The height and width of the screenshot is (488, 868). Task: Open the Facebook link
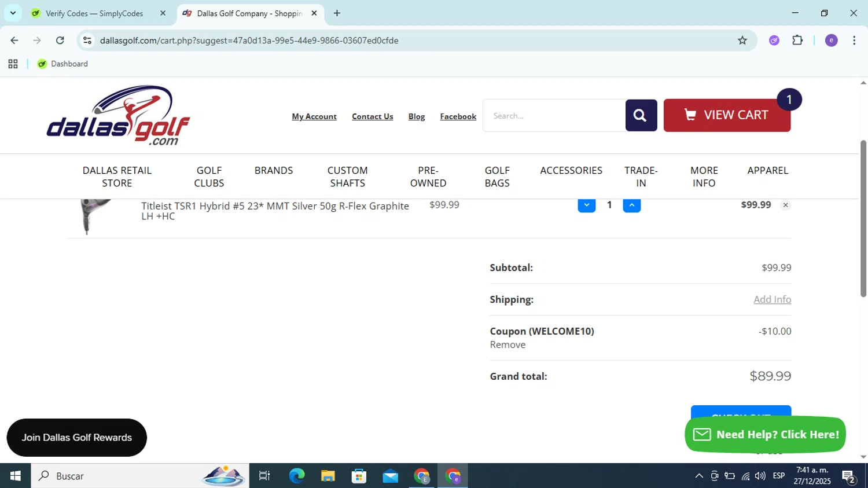pyautogui.click(x=458, y=116)
